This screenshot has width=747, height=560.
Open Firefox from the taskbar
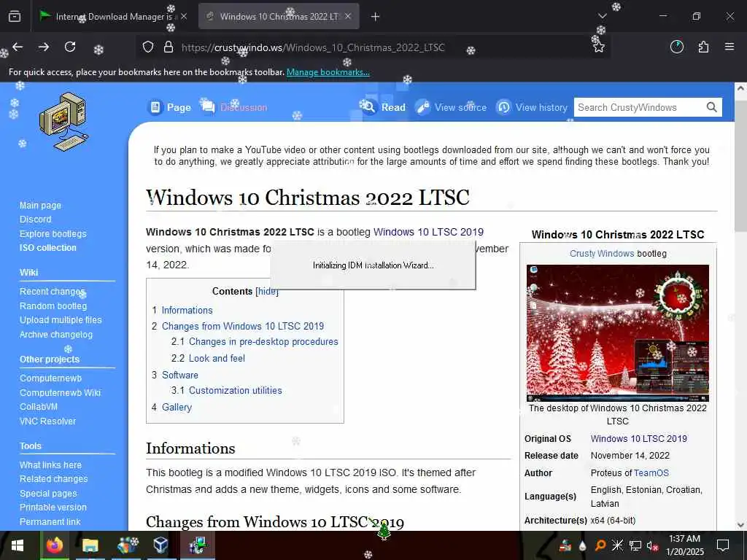[x=54, y=545]
